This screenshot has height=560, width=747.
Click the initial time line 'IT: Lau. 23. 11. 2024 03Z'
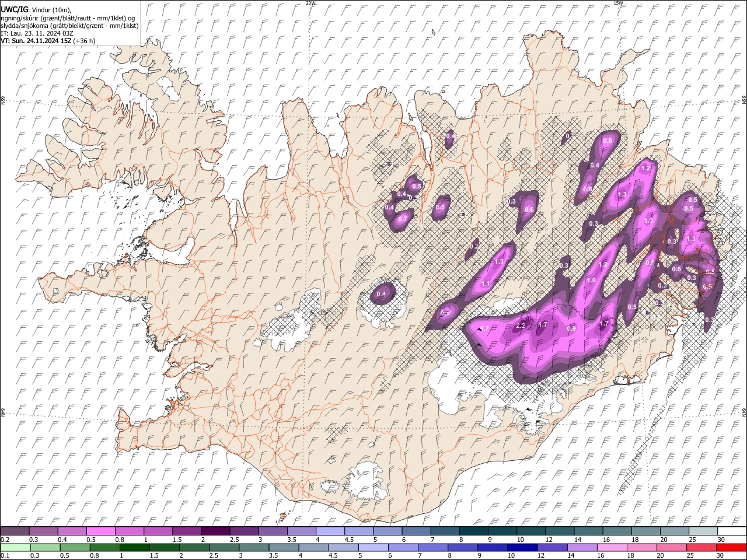[37, 33]
